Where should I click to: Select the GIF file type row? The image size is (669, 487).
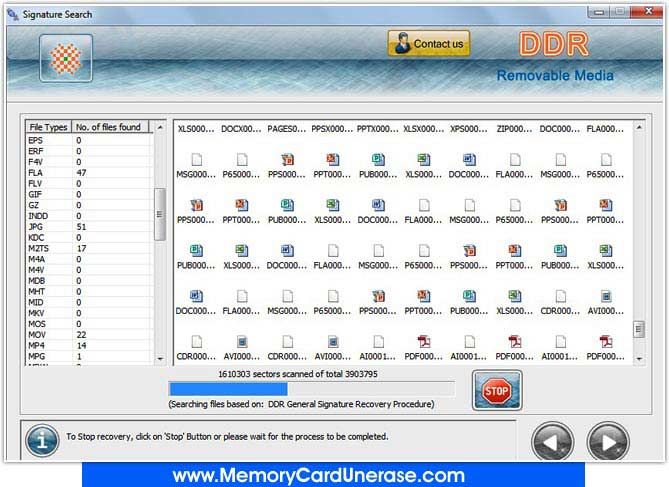(89, 194)
